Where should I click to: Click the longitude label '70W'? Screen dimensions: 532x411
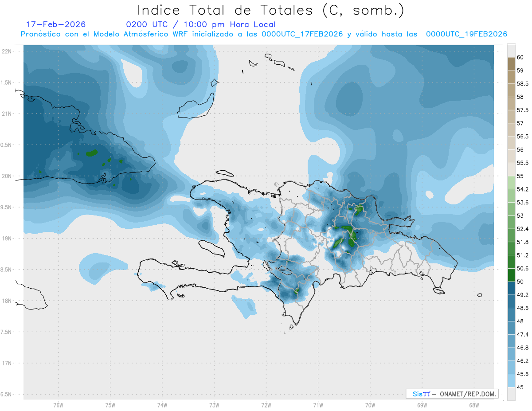(370, 405)
